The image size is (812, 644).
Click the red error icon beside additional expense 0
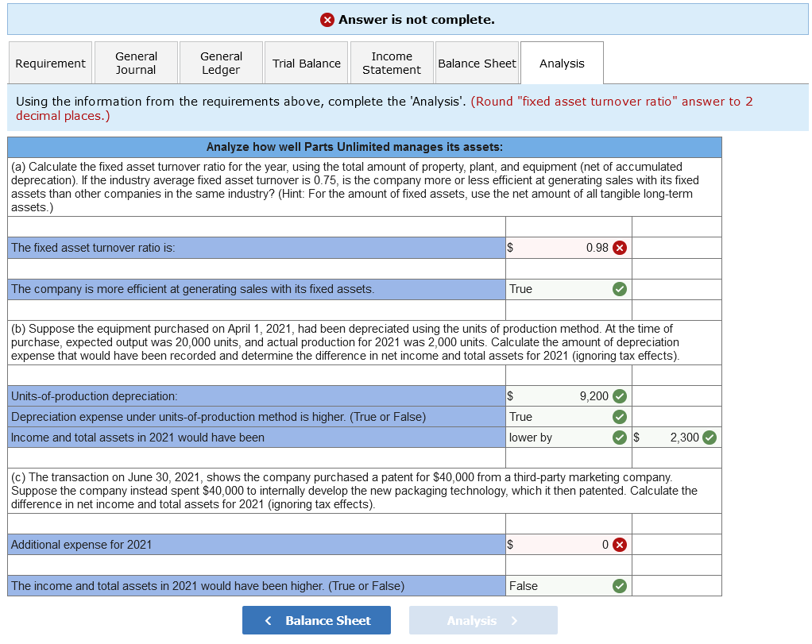620,545
